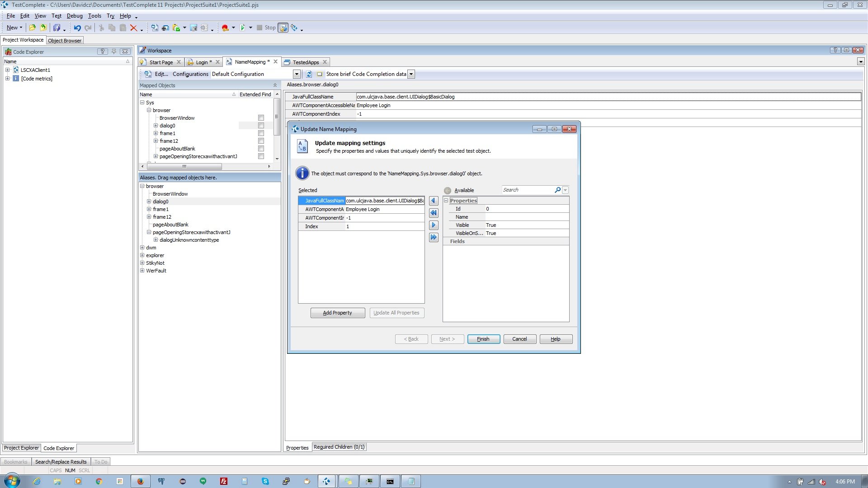Click the Search field in Available panel
The height and width of the screenshot is (488, 868).
[528, 190]
